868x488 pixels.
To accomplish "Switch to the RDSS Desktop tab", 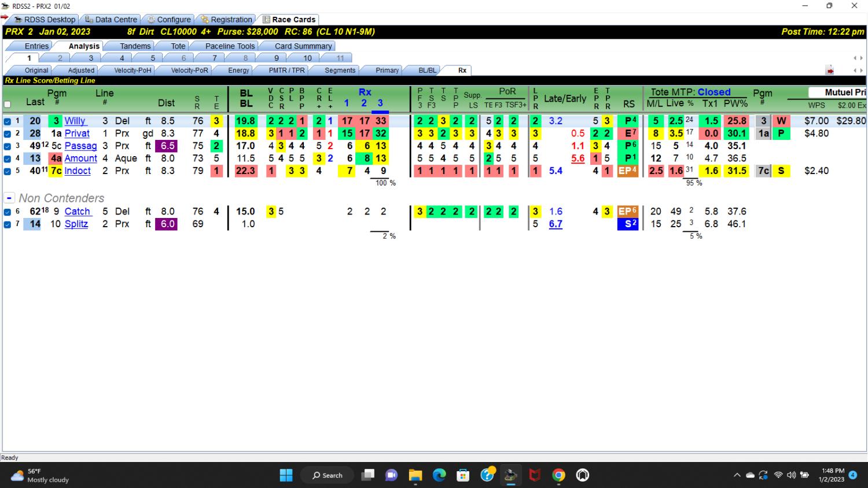I will click(45, 20).
